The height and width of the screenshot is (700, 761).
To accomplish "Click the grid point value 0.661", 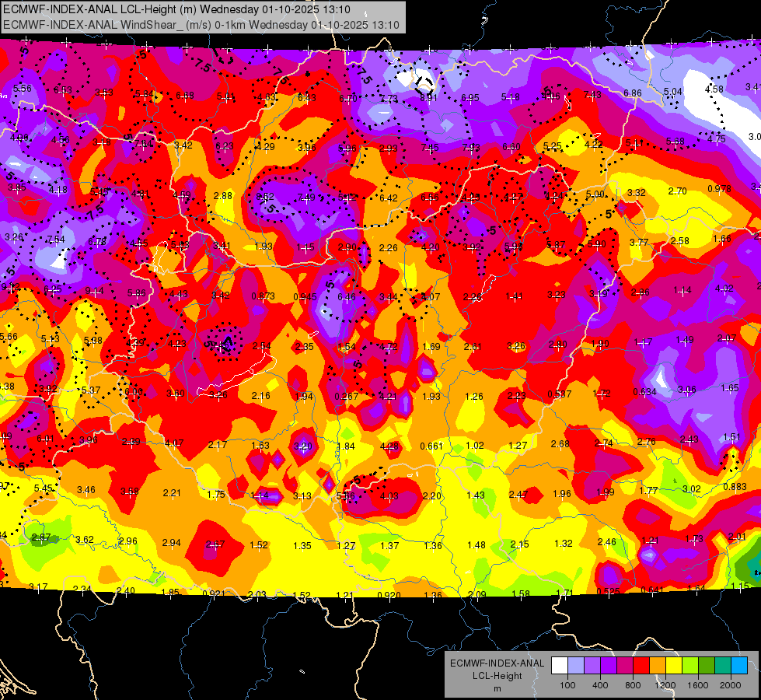I will click(432, 446).
